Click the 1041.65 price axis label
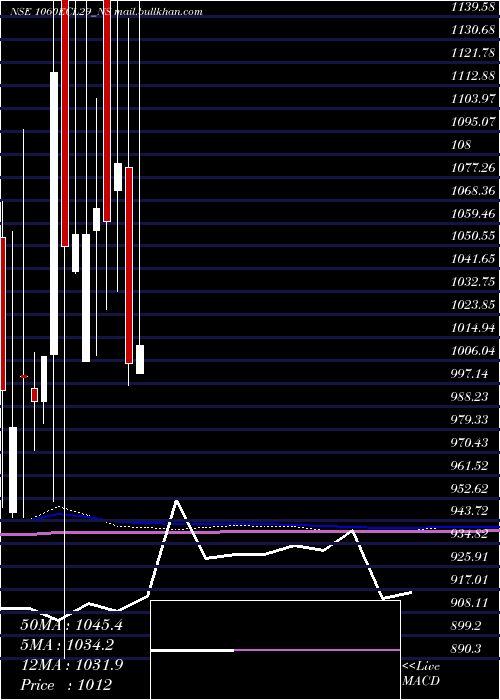The height and width of the screenshot is (700, 500). pos(473,259)
